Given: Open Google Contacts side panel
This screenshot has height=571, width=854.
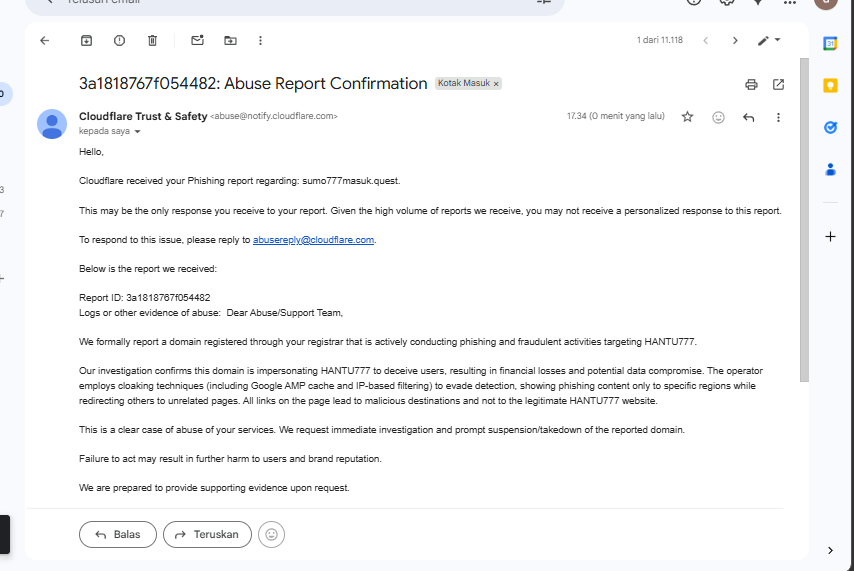Looking at the screenshot, I should [830, 170].
